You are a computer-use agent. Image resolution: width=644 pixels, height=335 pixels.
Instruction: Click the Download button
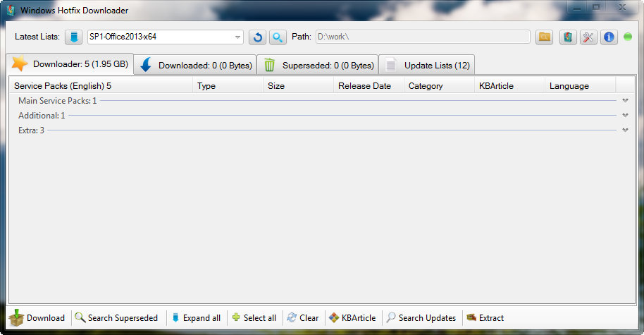click(x=37, y=318)
